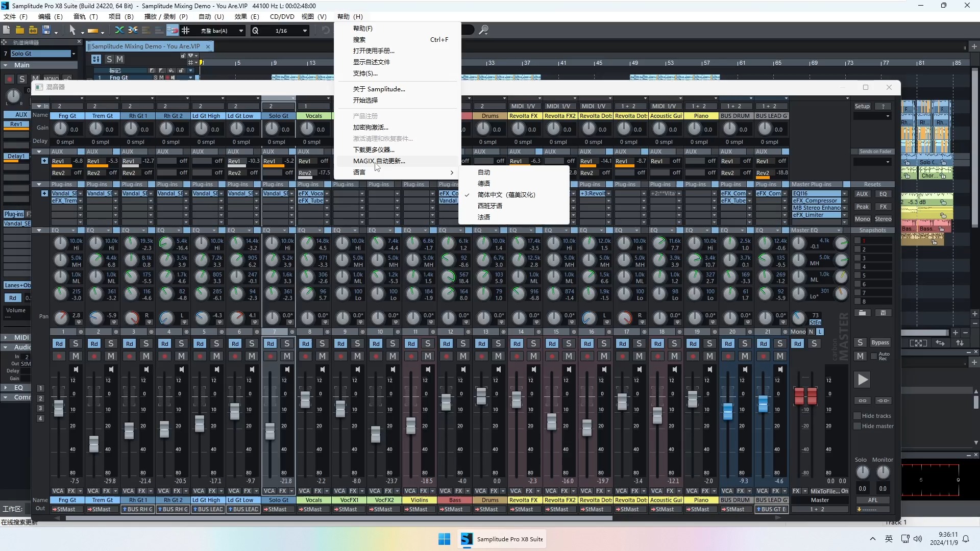This screenshot has height=551, width=980.
Task: Click the track height icon in arranger header
Action: (x=96, y=59)
